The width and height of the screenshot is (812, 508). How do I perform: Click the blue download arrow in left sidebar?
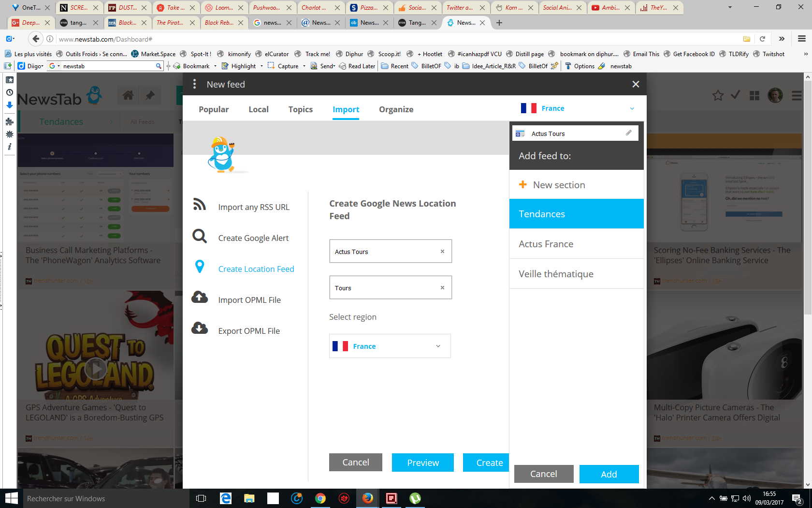coord(9,105)
